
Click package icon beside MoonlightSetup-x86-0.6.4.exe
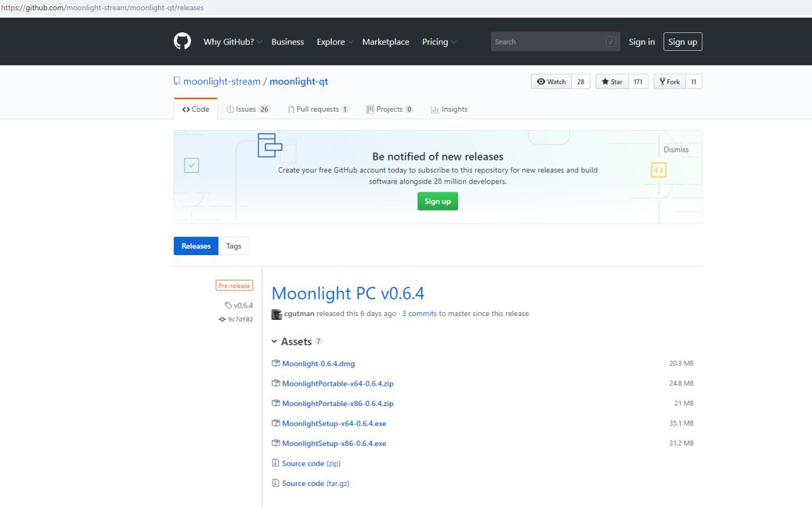coord(276,443)
